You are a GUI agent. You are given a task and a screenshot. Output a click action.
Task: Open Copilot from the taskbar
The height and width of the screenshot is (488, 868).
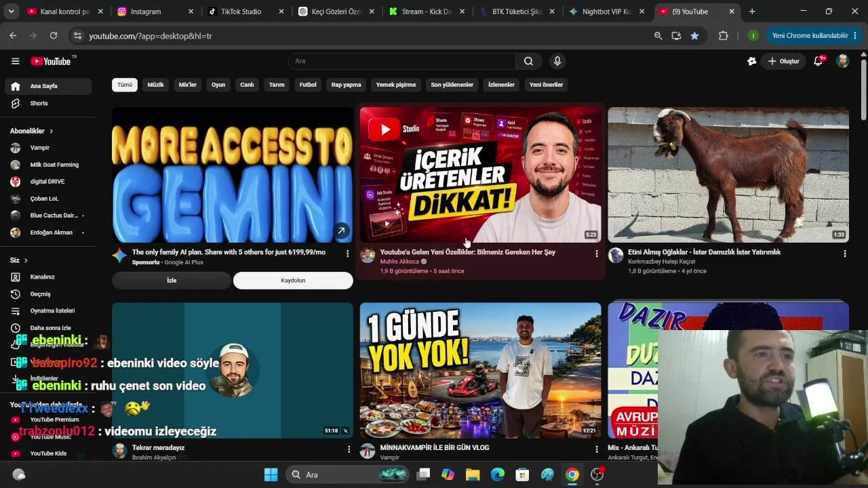(x=448, y=474)
